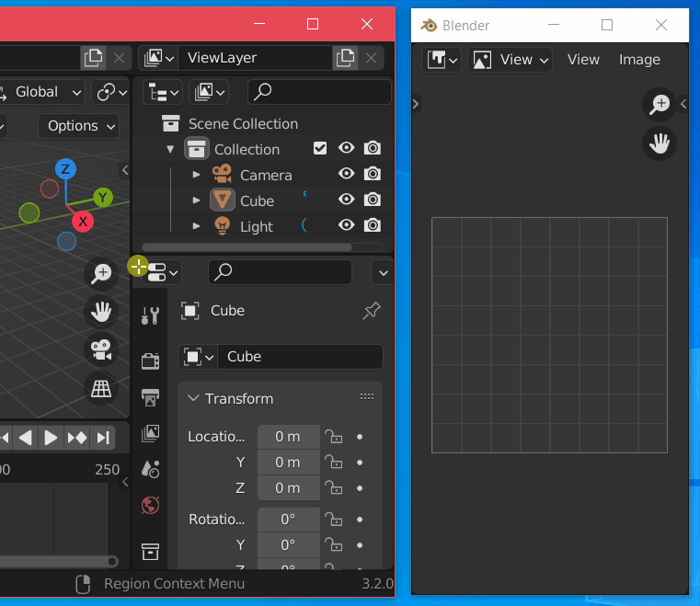The image size is (700, 606).
Task: Expand the Light tree item
Action: 196,226
